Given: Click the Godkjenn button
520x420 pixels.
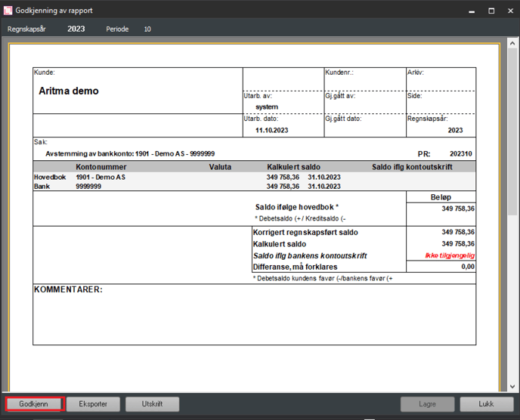Looking at the screenshot, I should tap(33, 404).
